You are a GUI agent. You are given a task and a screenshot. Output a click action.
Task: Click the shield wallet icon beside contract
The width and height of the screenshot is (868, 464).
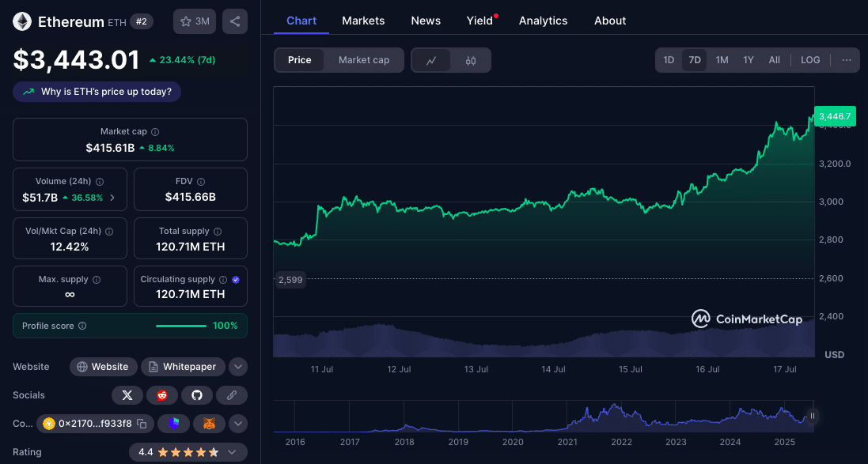click(x=174, y=424)
